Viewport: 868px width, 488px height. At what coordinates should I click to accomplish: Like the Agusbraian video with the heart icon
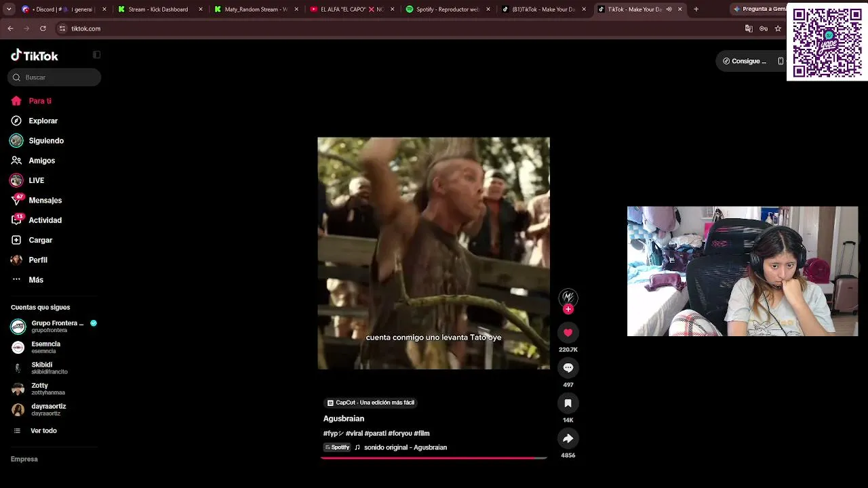pyautogui.click(x=568, y=333)
